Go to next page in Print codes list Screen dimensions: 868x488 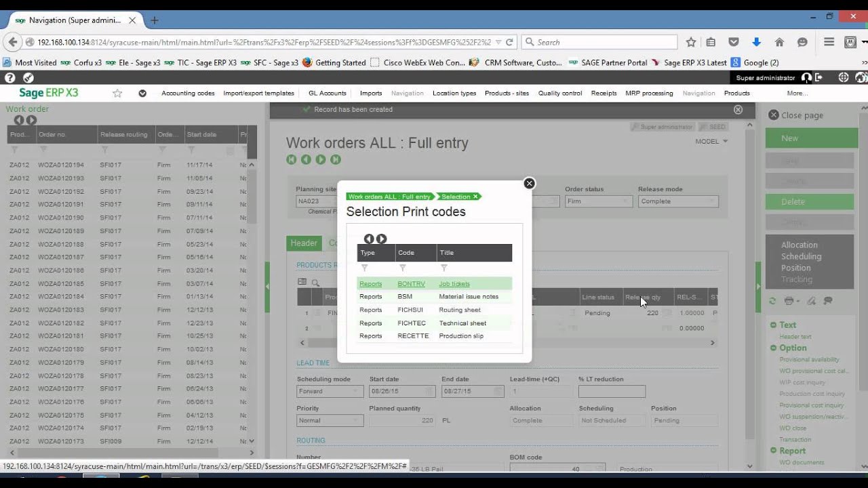(x=381, y=239)
